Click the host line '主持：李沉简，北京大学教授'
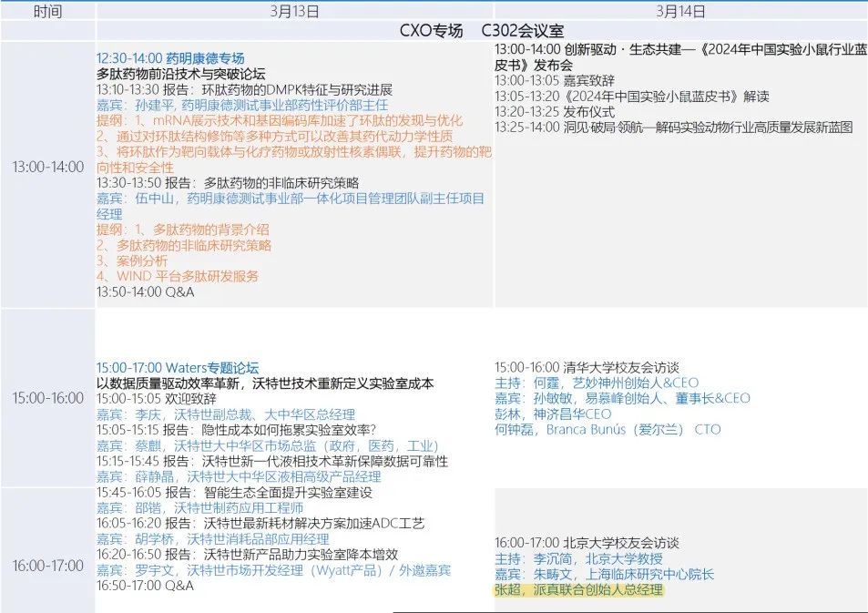The width and height of the screenshot is (868, 613). (578, 558)
